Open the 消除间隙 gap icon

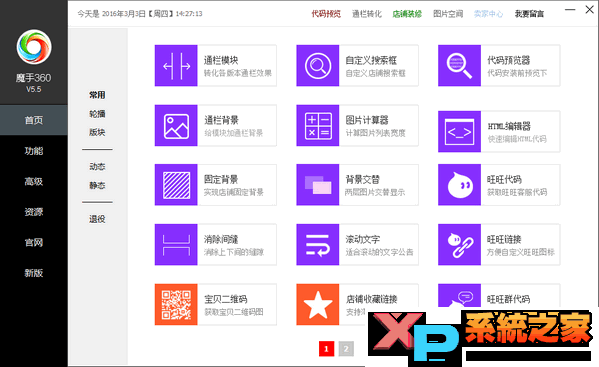(176, 245)
